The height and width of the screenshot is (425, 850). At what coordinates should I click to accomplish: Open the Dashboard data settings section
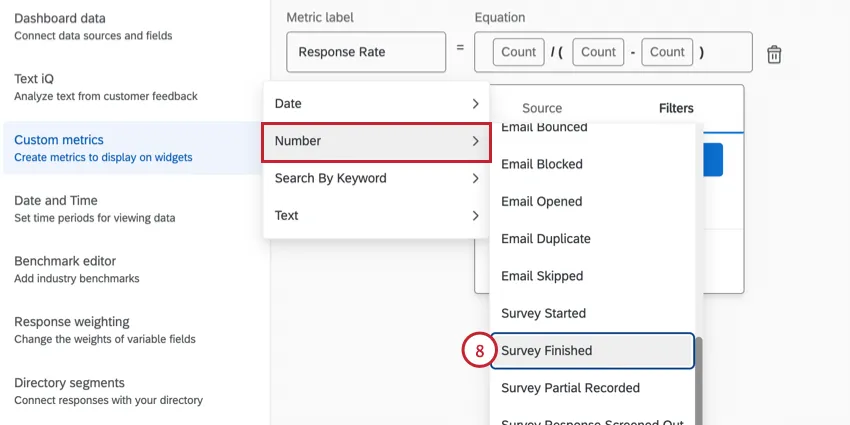pos(93,26)
